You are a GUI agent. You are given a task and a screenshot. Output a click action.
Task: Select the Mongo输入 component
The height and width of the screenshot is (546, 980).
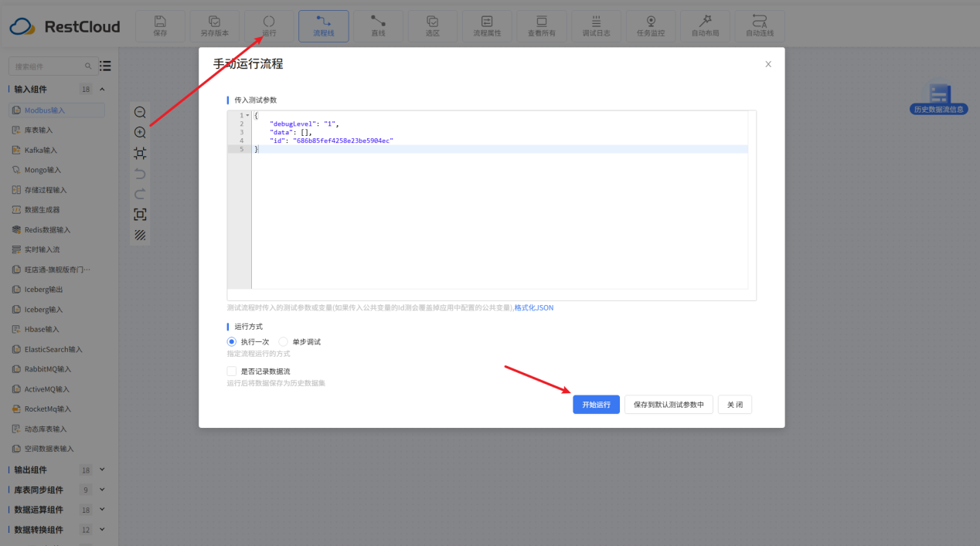pos(56,170)
